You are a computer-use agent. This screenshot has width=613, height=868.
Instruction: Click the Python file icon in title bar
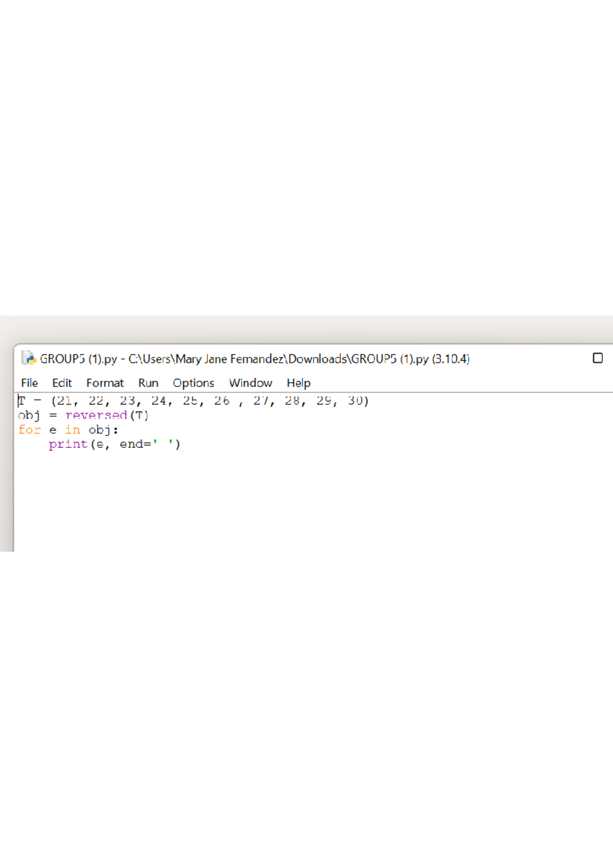click(x=29, y=358)
